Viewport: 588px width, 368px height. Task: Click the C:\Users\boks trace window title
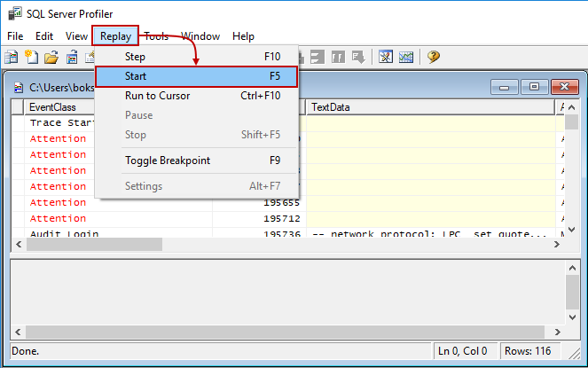pos(62,88)
